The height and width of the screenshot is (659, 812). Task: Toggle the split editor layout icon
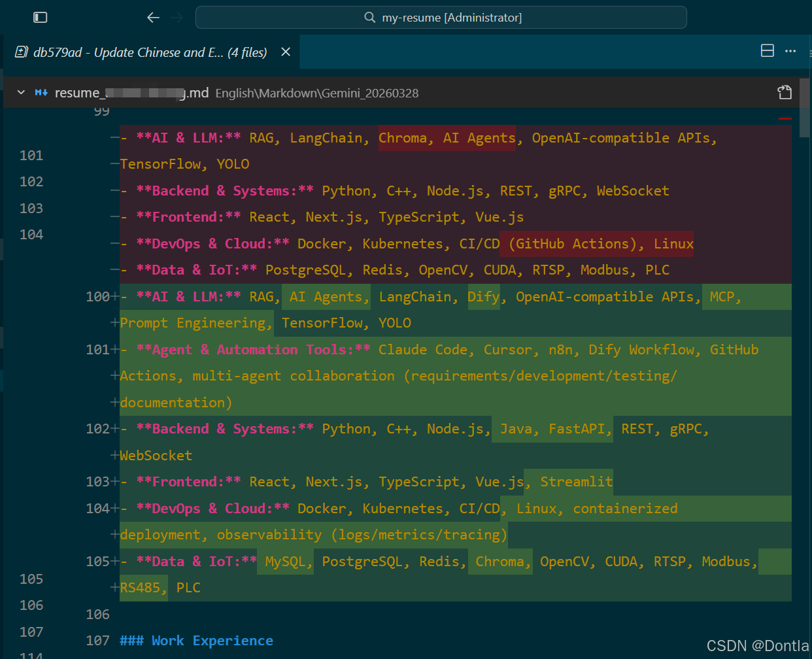pyautogui.click(x=768, y=51)
